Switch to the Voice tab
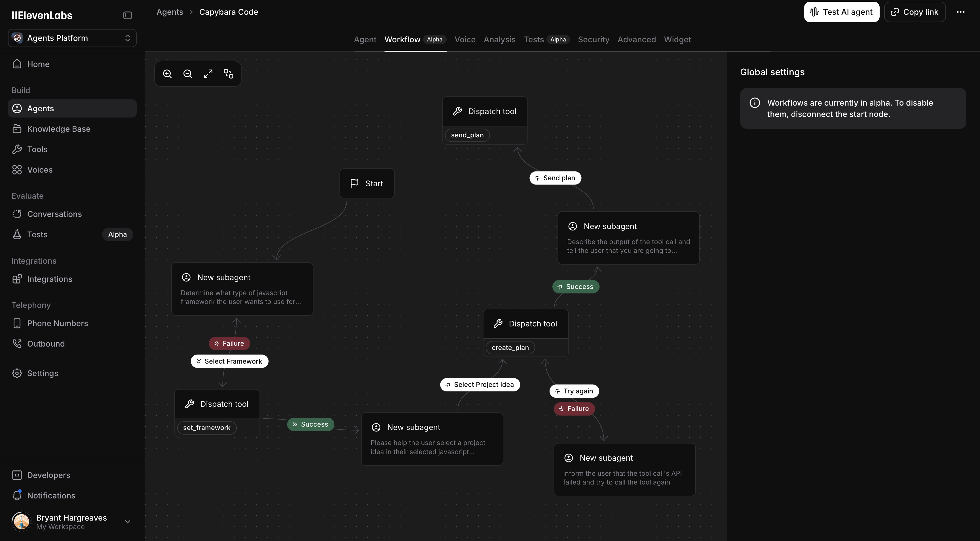Screen dimensions: 980x541 pos(465,39)
